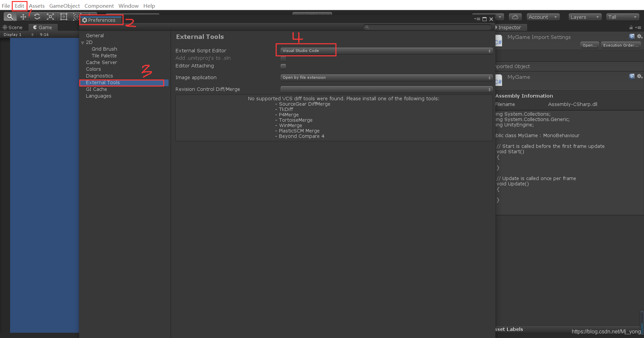Click the Preferences search field
Image resolution: width=644 pixels, height=338 pixels.
pyautogui.click(x=427, y=27)
